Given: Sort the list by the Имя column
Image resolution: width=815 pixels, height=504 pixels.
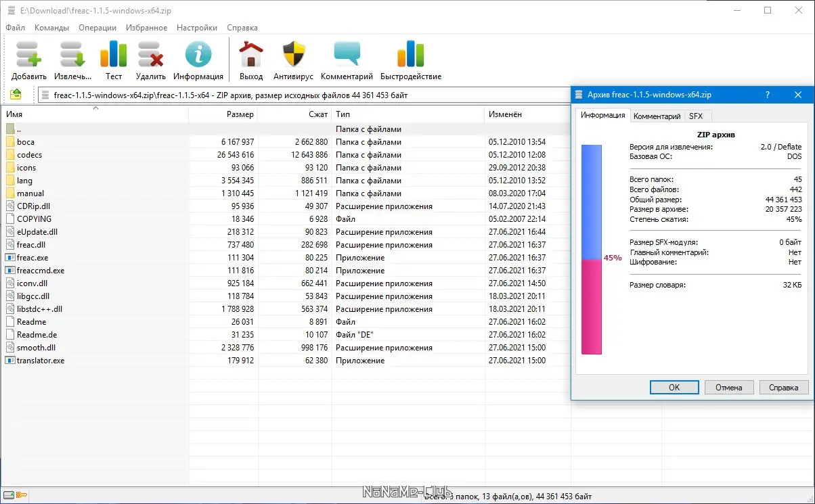Looking at the screenshot, I should (95, 114).
